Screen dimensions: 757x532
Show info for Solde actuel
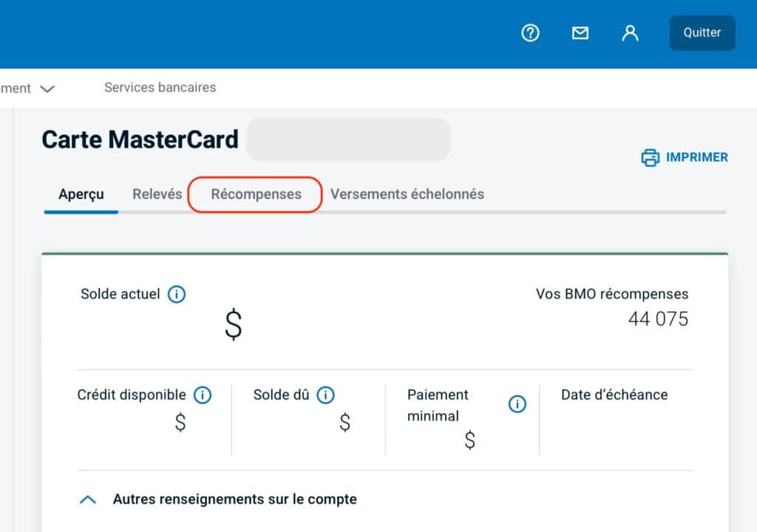point(177,294)
